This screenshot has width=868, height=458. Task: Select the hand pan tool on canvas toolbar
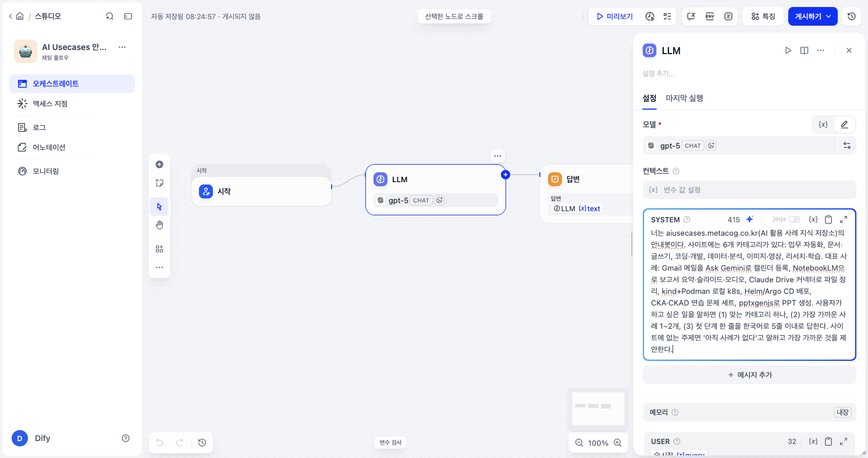click(x=159, y=225)
